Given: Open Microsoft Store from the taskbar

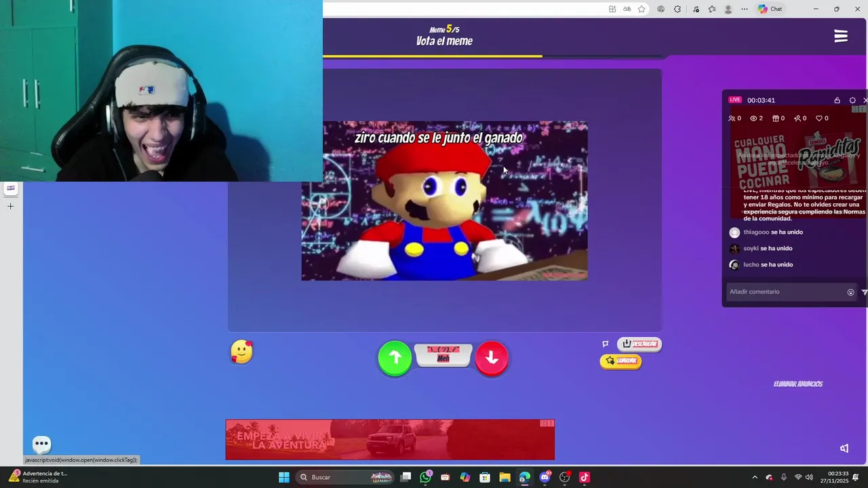Looking at the screenshot, I should (x=485, y=477).
